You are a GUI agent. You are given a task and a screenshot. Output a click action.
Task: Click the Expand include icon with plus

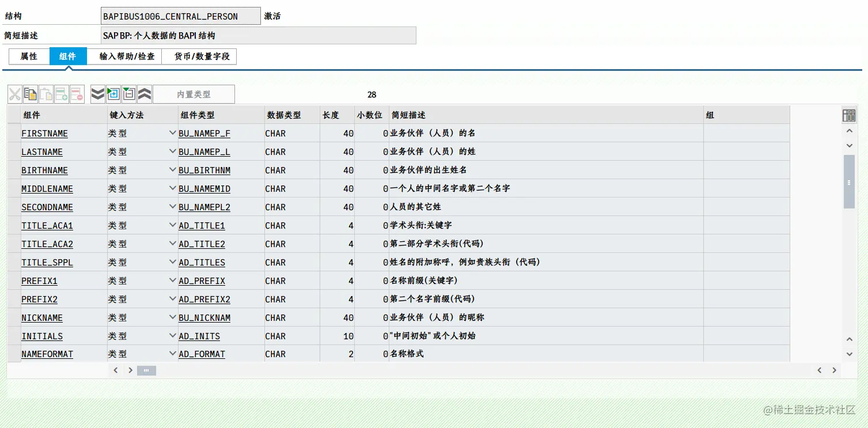click(x=113, y=94)
